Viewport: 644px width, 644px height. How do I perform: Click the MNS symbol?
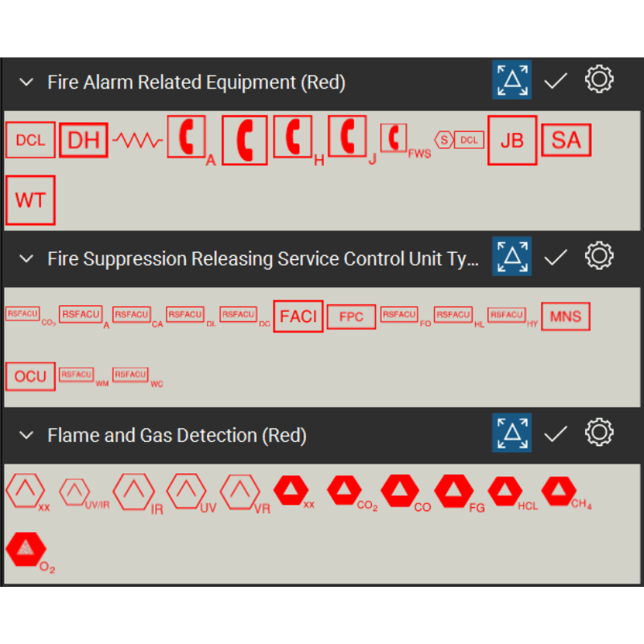point(565,316)
